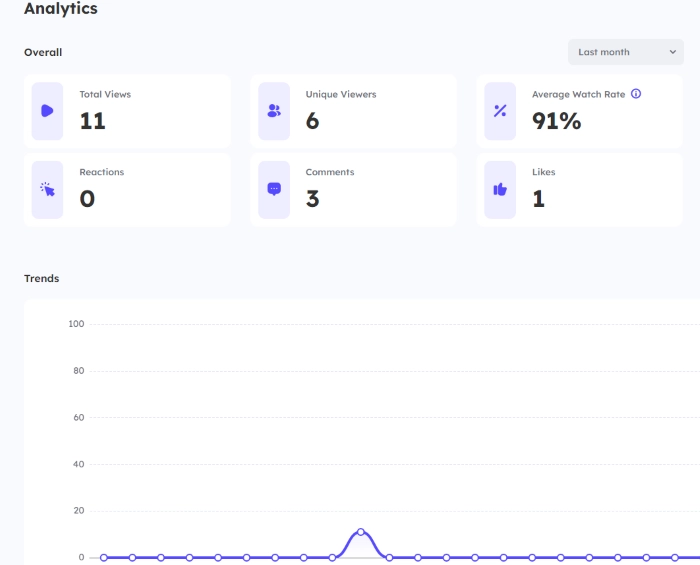The width and height of the screenshot is (700, 565).
Task: Click the 91% watch rate value
Action: coord(556,121)
